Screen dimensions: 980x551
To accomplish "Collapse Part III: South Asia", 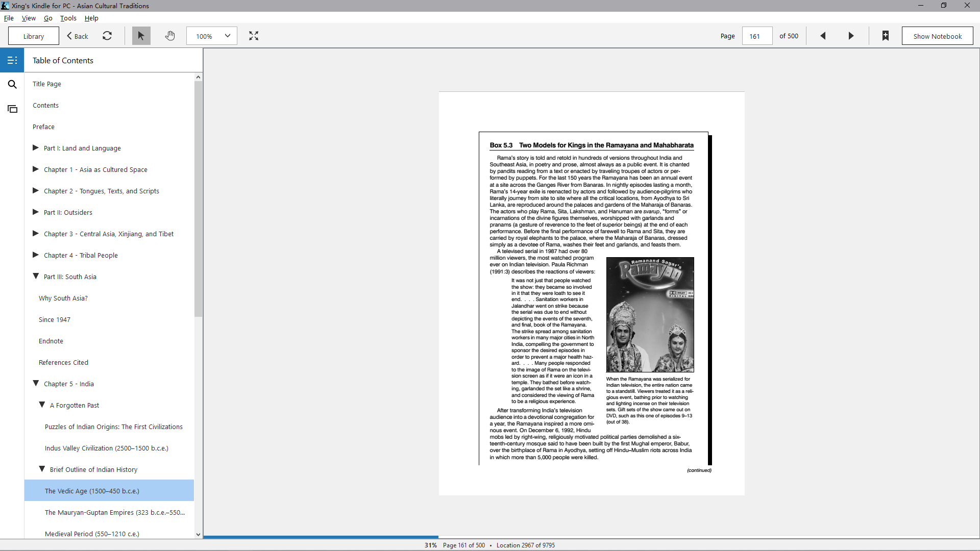I will pyautogui.click(x=36, y=276).
